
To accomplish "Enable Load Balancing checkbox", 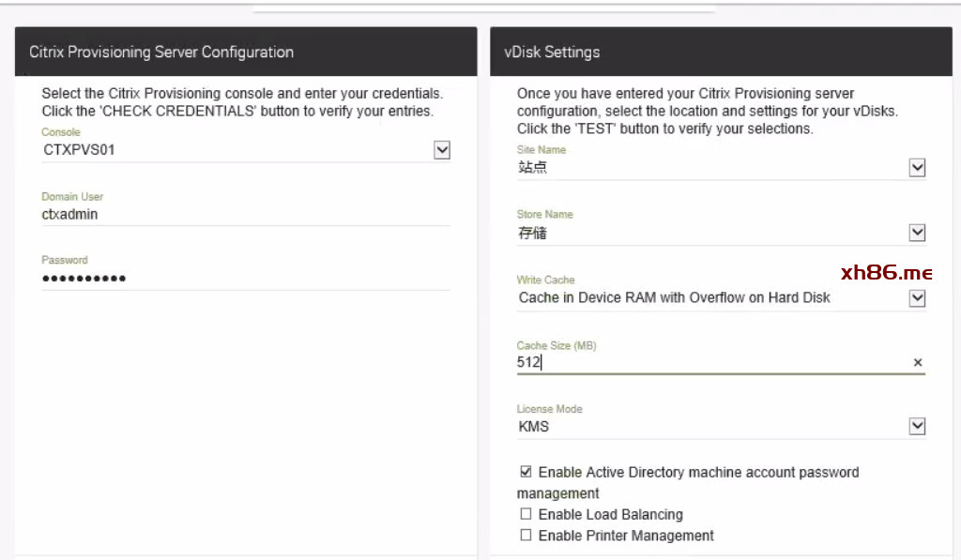I will [x=526, y=514].
